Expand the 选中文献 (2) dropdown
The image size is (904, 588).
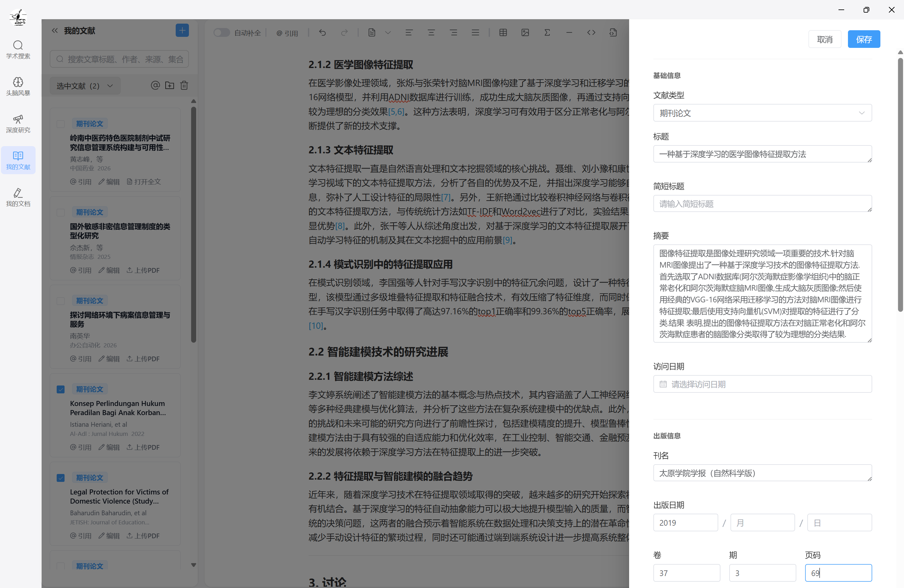(85, 86)
